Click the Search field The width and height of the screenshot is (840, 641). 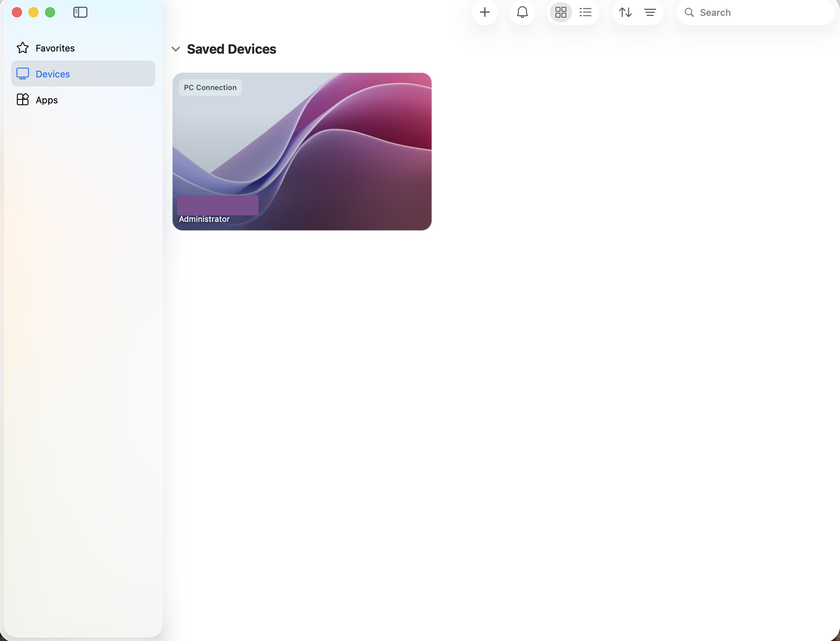(x=755, y=12)
